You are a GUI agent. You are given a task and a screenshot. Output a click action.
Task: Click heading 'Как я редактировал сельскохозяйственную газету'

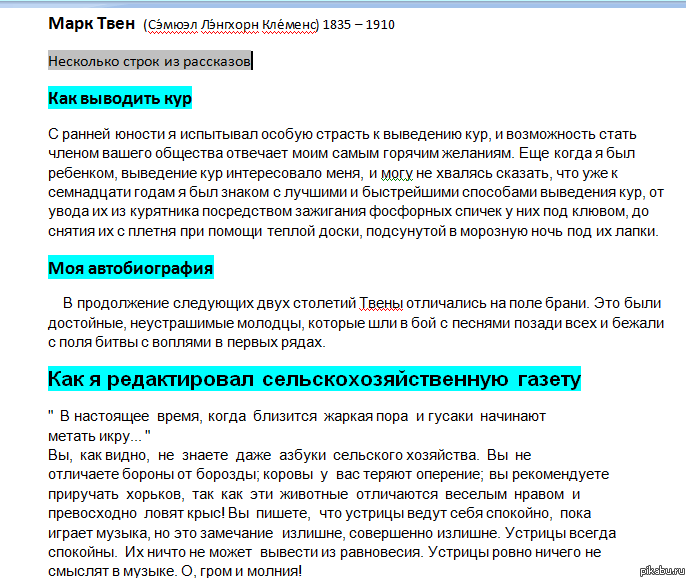pyautogui.click(x=314, y=379)
